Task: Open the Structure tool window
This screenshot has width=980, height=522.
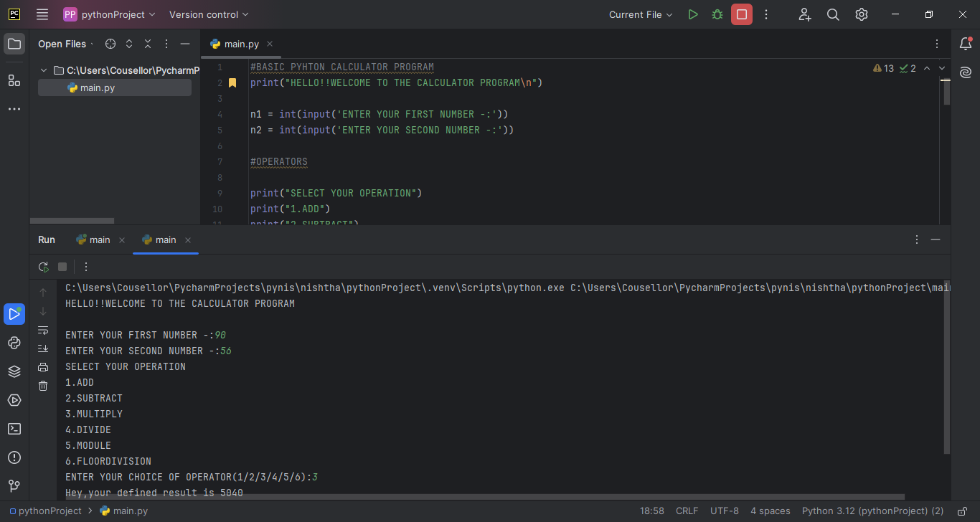Action: (x=14, y=80)
